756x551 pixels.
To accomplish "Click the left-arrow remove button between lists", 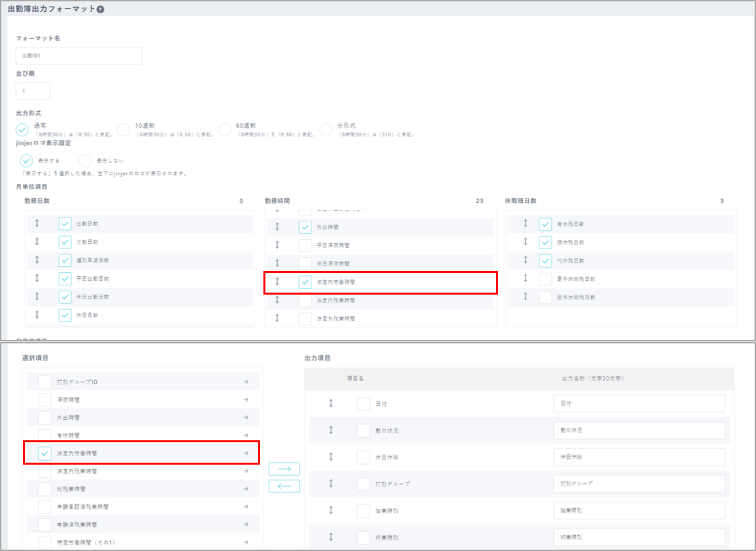I will [x=284, y=486].
